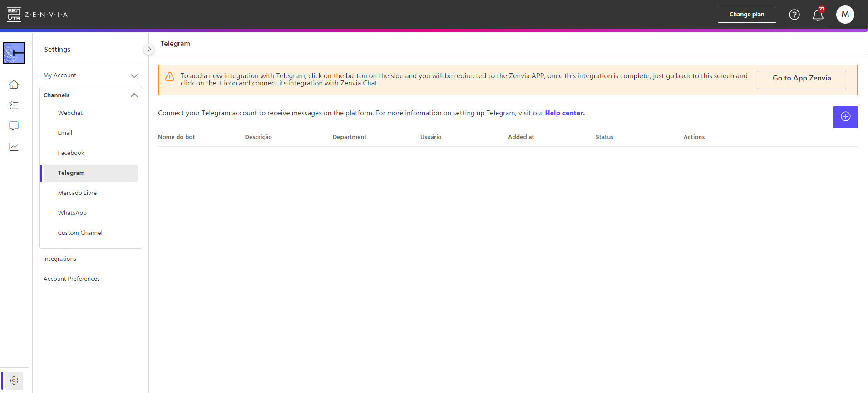The height and width of the screenshot is (393, 868).
Task: Open notifications bell icon
Action: click(x=818, y=15)
